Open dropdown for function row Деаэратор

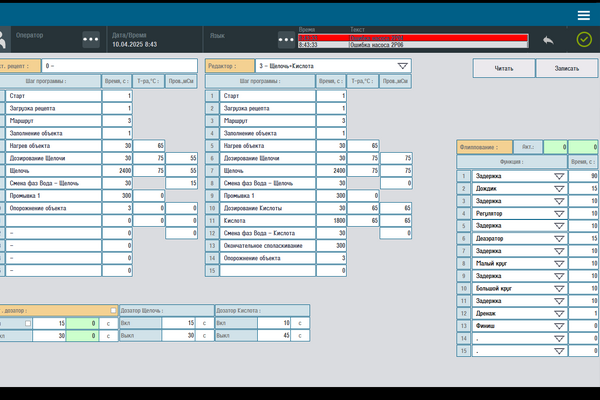point(559,239)
